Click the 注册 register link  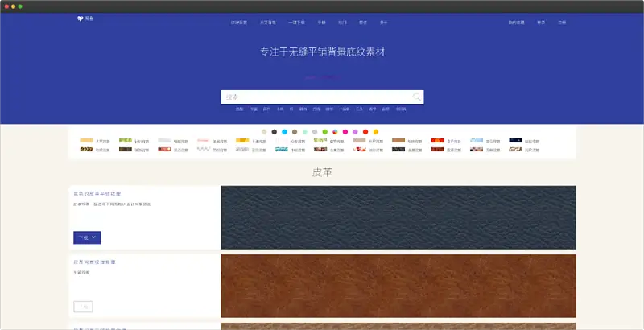coord(562,23)
